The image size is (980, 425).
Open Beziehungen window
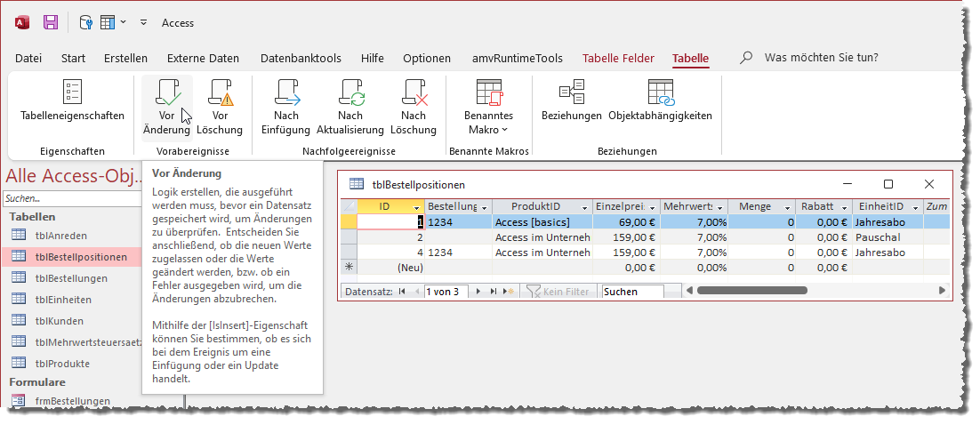point(571,100)
